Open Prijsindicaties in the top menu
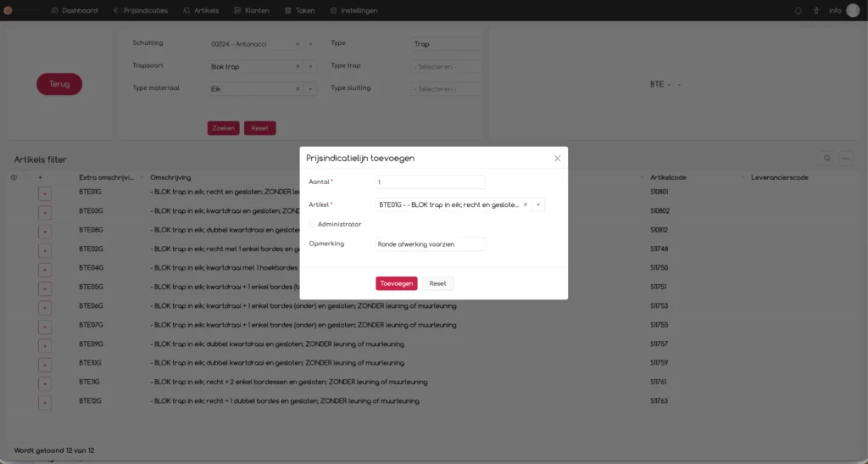Viewport: 868px width, 464px height. click(141, 10)
